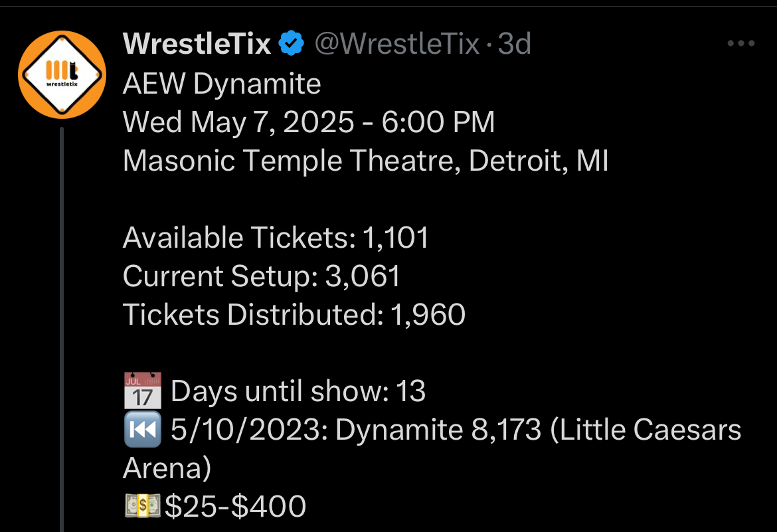777x532 pixels.
Task: Click the Tickets Distributed: 1,960 line
Action: (294, 315)
